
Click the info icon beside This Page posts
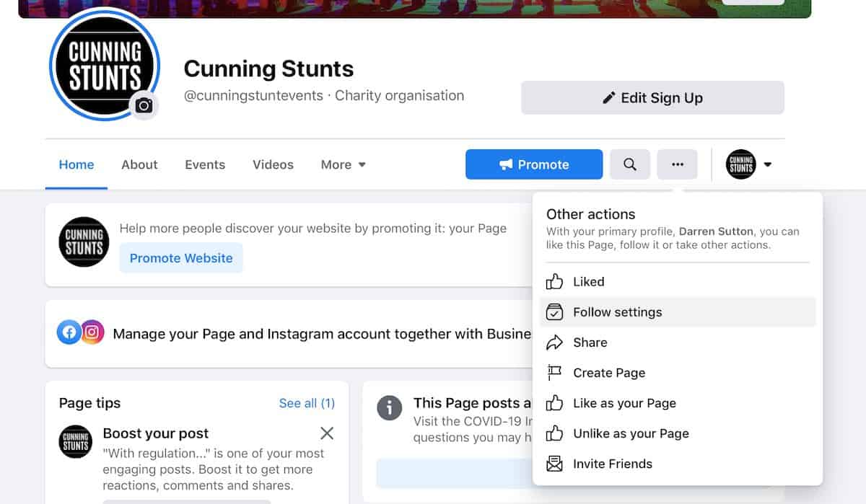(389, 408)
